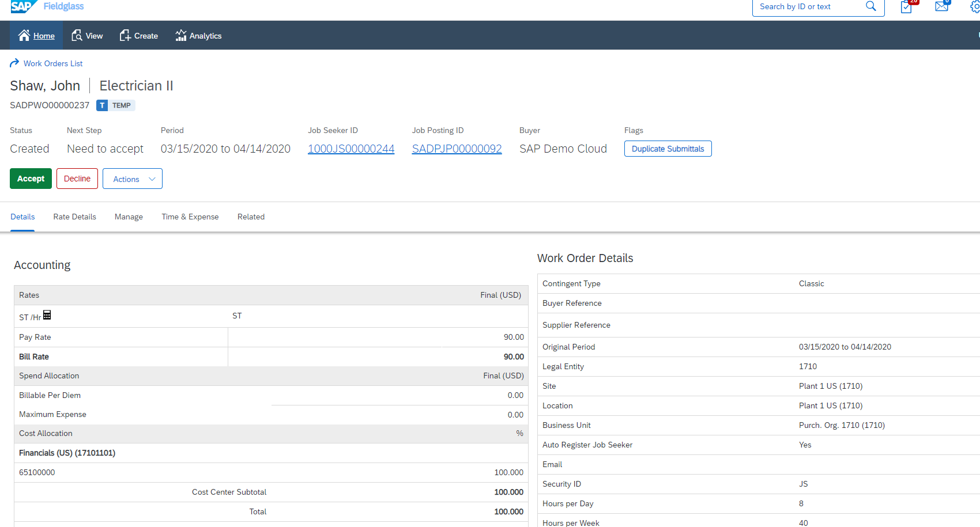Switch to the Manage tab

click(x=129, y=217)
